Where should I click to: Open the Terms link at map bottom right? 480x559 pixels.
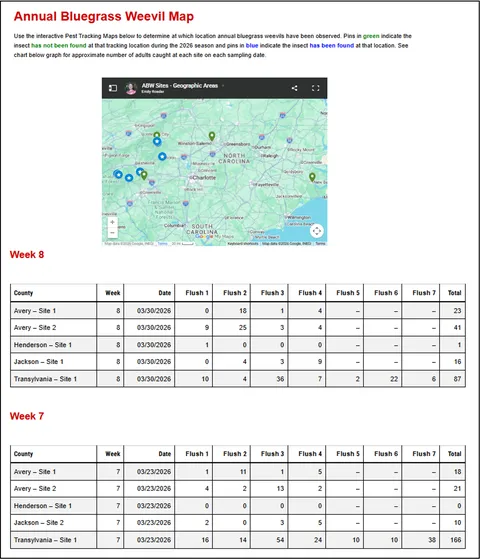[320, 243]
